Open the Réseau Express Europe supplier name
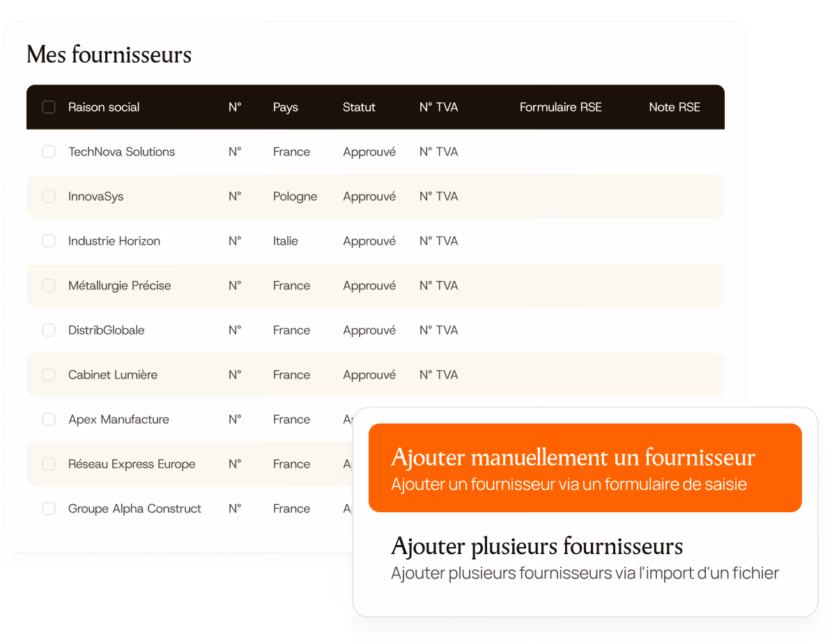The height and width of the screenshot is (644, 832). (x=132, y=465)
